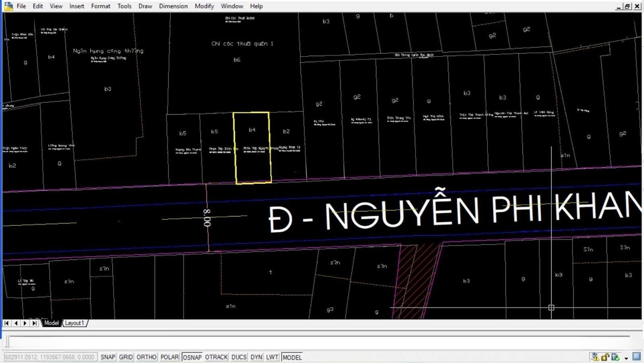Click the standards check tray icon with green mark

[615, 357]
